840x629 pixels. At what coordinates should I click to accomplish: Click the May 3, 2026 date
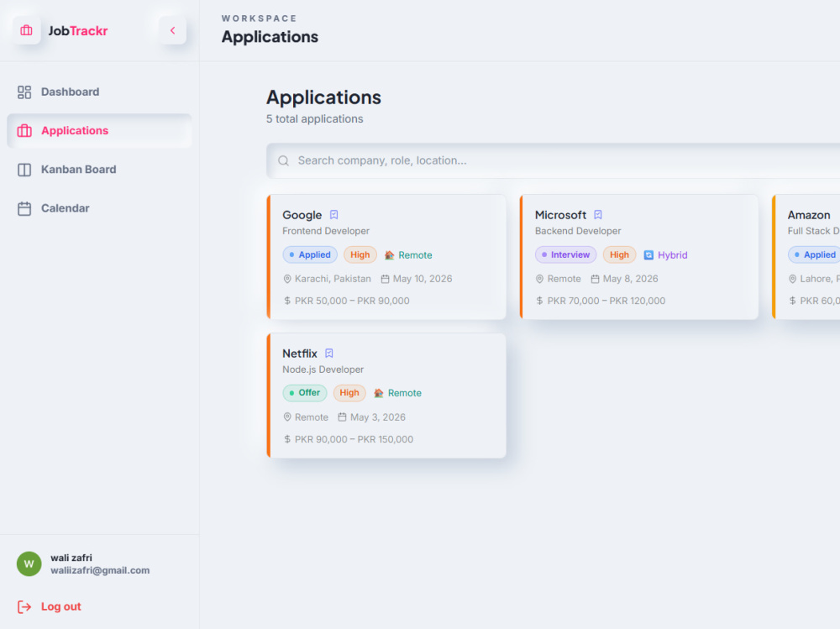[x=378, y=417]
